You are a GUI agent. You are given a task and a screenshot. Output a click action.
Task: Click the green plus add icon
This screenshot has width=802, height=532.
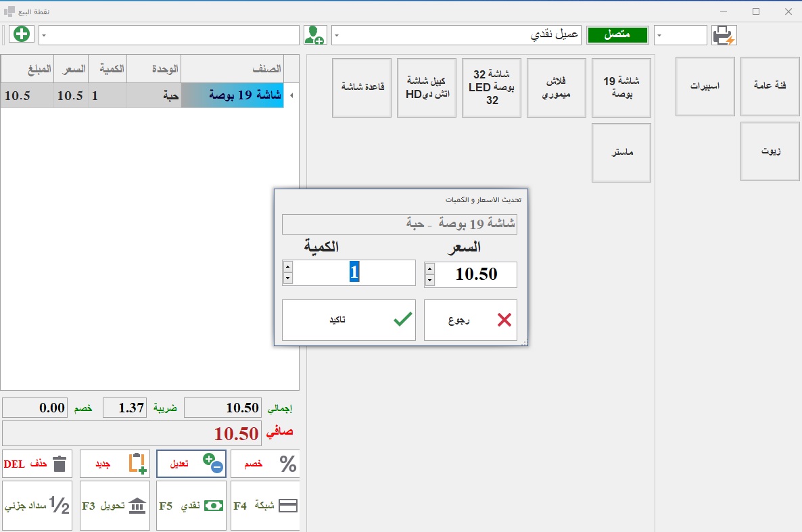pos(22,34)
